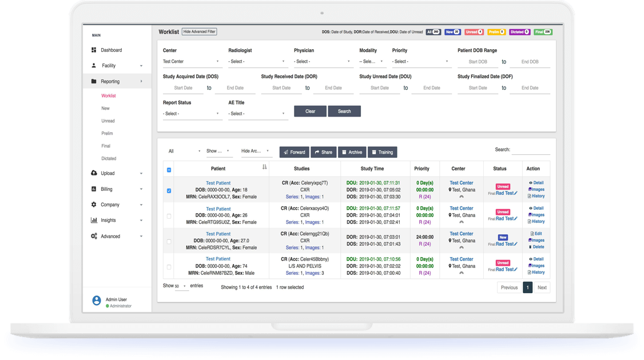Viewport: 644px width, 360px height.
Task: Click the Admin User avatar icon
Action: click(x=97, y=301)
